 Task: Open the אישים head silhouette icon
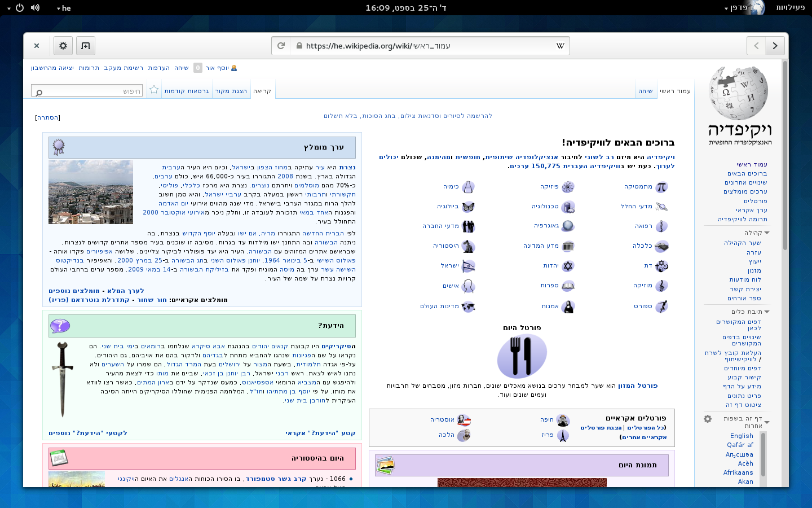tap(468, 286)
